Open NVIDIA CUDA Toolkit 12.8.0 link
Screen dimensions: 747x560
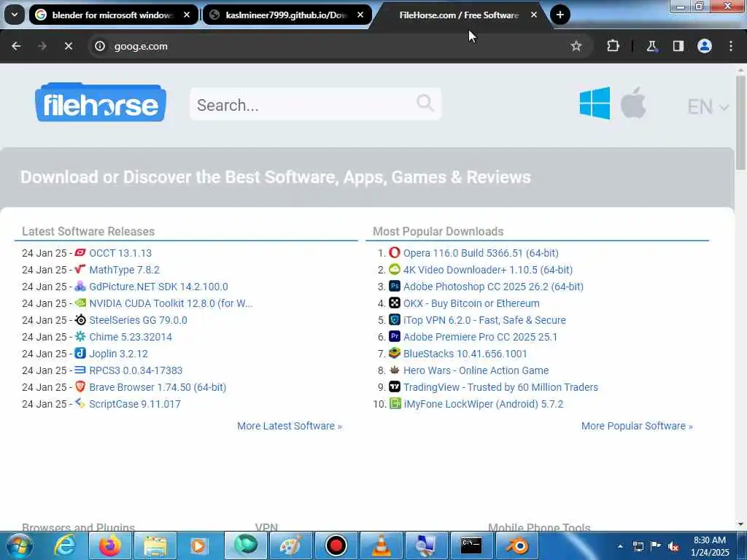tap(171, 303)
